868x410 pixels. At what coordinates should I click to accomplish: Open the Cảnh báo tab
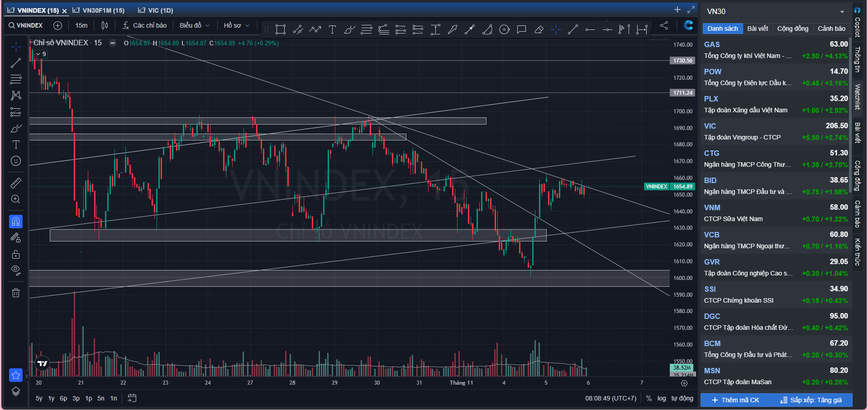click(831, 29)
